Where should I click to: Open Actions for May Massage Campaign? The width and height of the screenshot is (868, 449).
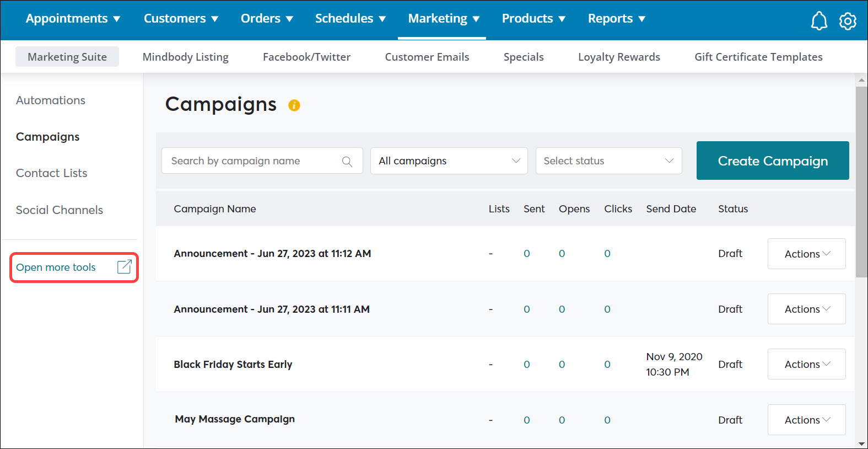[x=807, y=420]
